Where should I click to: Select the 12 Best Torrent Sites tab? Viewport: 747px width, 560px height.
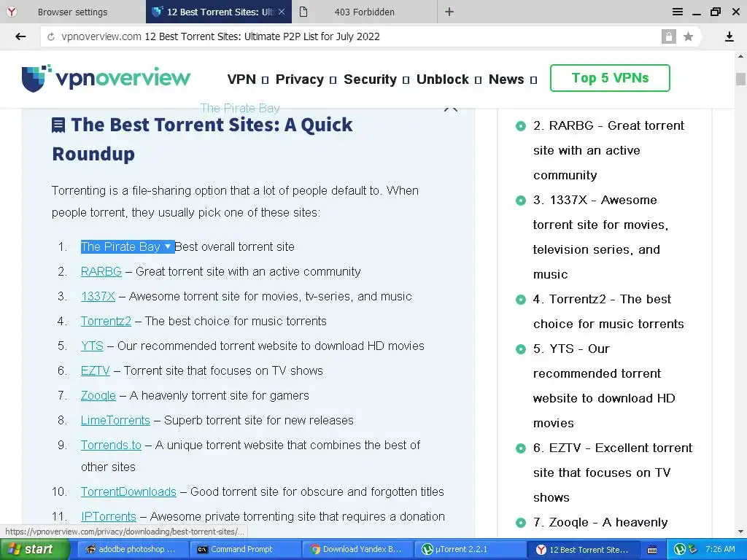[x=219, y=12]
